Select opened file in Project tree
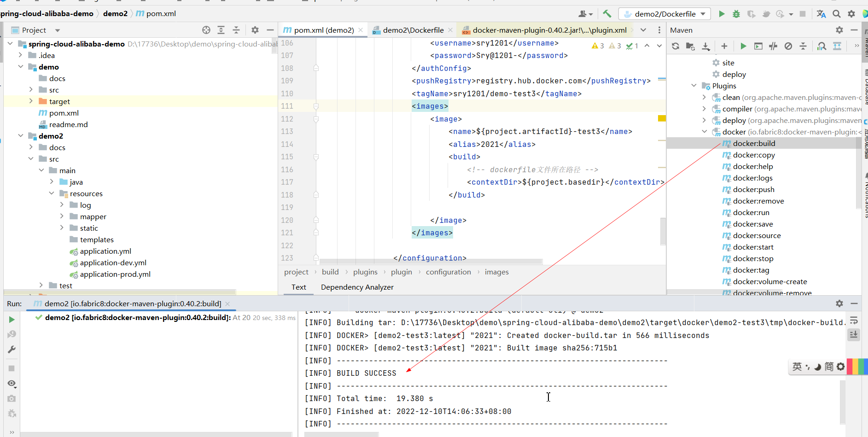The image size is (868, 437). 206,30
